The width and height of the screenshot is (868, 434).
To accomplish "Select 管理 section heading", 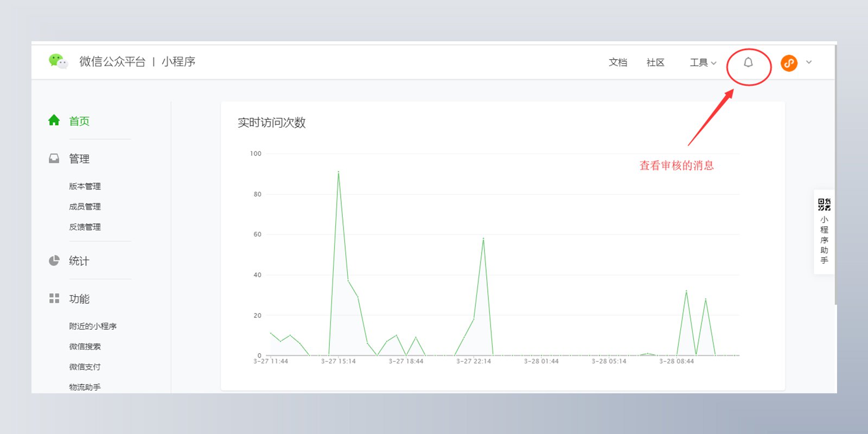I will point(79,159).
